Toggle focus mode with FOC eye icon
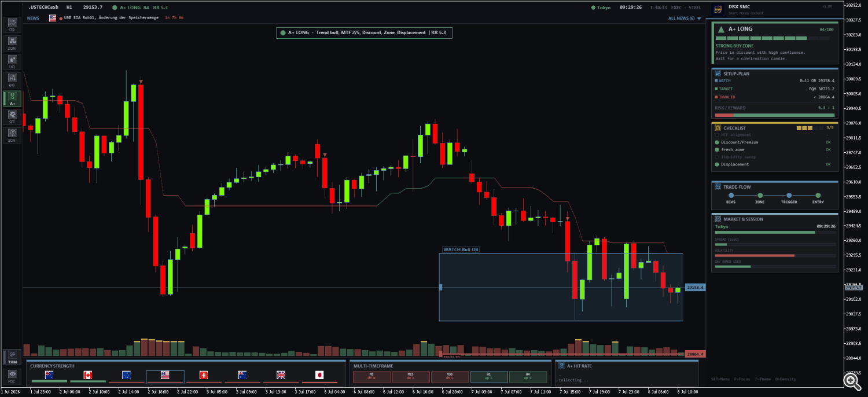Screen dimensions: 868x397 click(x=12, y=376)
